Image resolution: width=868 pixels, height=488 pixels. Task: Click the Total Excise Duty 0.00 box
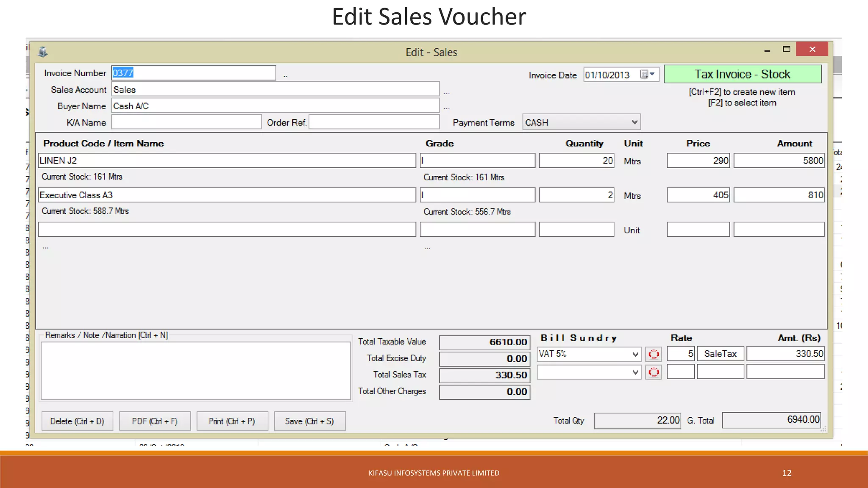[485, 359]
